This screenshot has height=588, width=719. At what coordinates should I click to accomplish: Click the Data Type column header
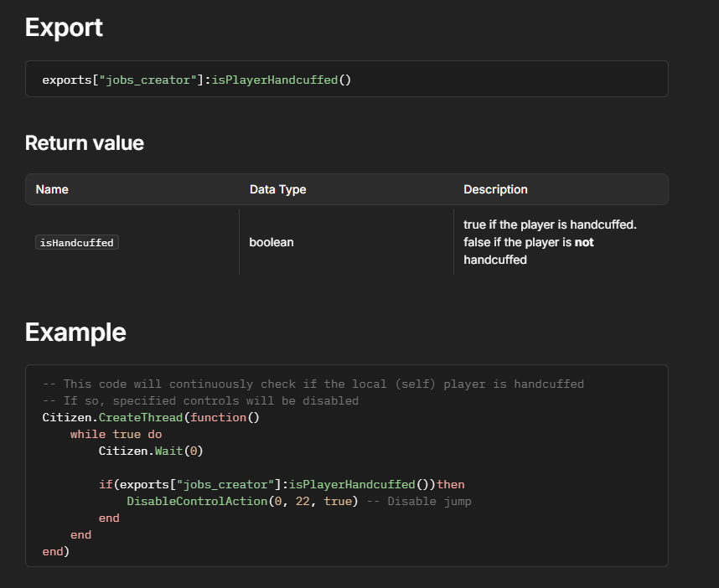click(277, 189)
